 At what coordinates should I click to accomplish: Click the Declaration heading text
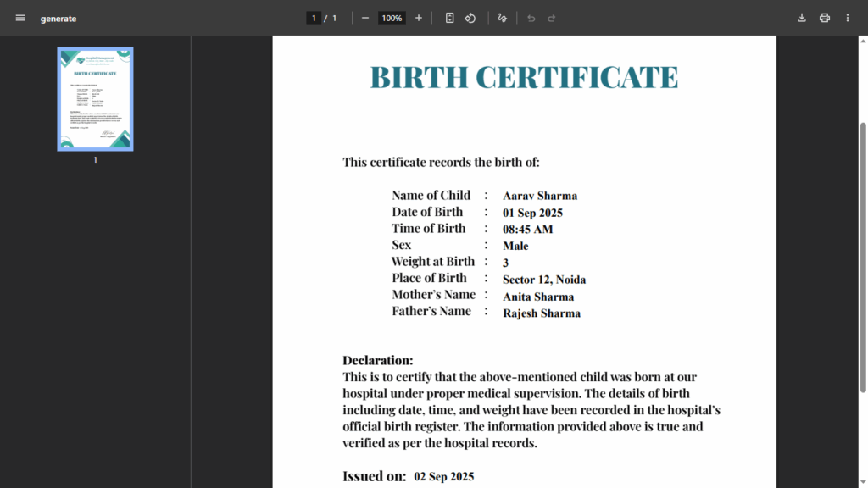(378, 360)
